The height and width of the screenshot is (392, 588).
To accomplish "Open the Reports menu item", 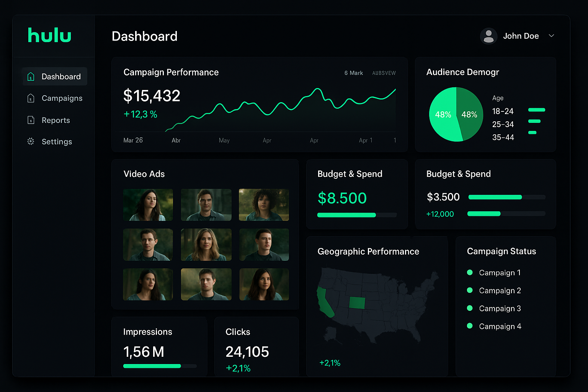I will [x=56, y=120].
